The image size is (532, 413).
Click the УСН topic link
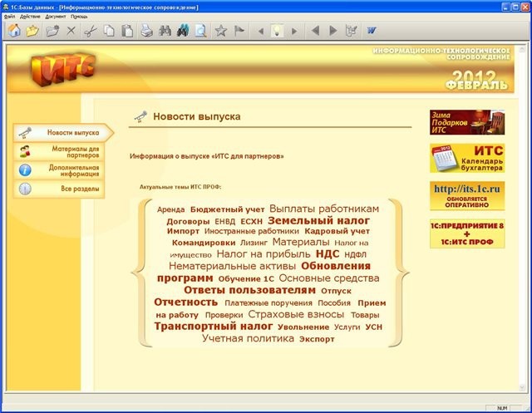tap(374, 327)
